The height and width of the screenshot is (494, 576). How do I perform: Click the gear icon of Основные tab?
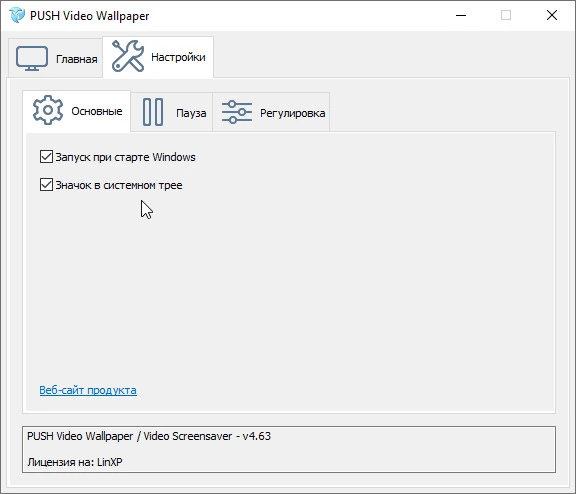48,110
